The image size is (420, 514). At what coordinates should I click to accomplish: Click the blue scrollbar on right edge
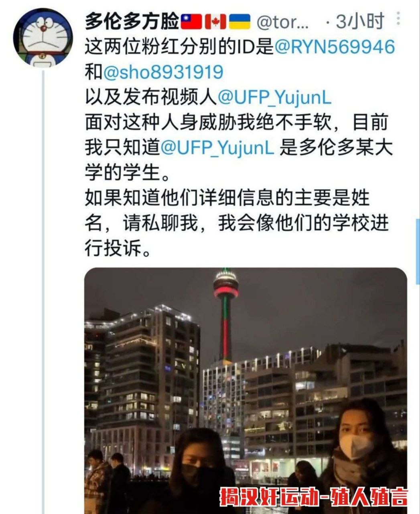[x=418, y=251]
